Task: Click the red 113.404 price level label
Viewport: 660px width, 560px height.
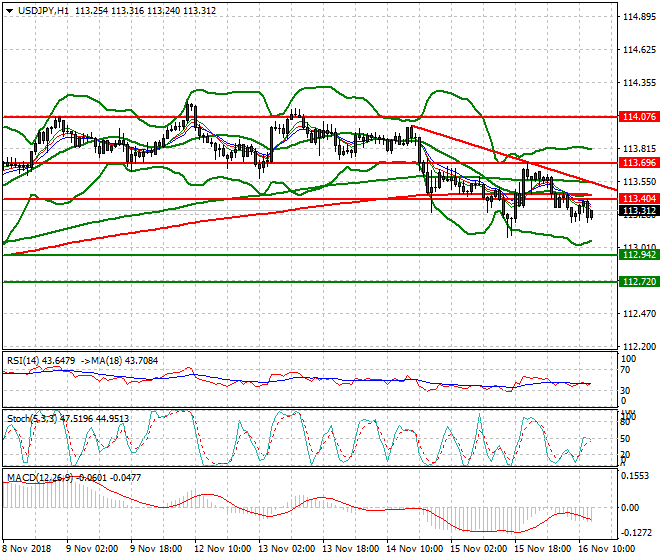Action: pyautogui.click(x=639, y=199)
